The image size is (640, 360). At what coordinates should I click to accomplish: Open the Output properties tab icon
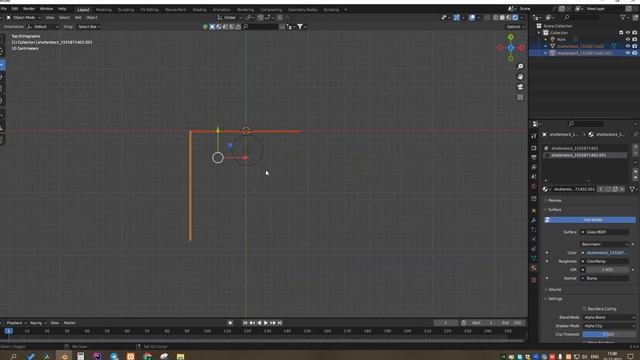[534, 158]
